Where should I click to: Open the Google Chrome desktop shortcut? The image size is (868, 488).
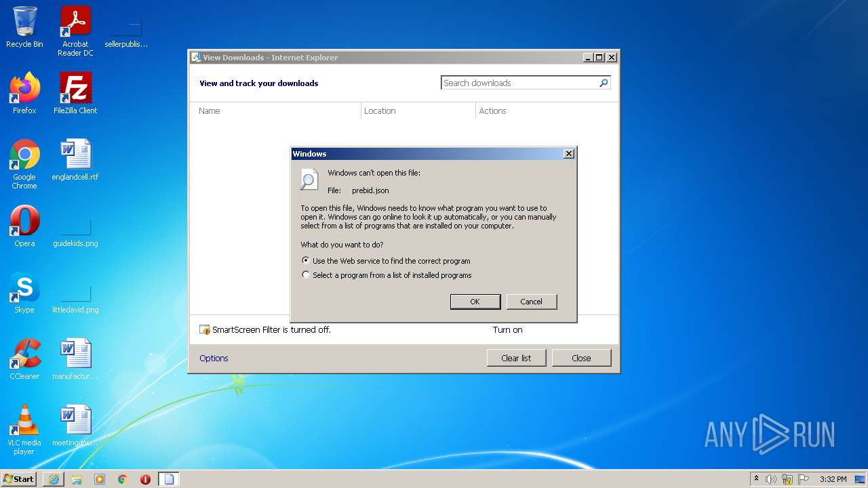[24, 164]
